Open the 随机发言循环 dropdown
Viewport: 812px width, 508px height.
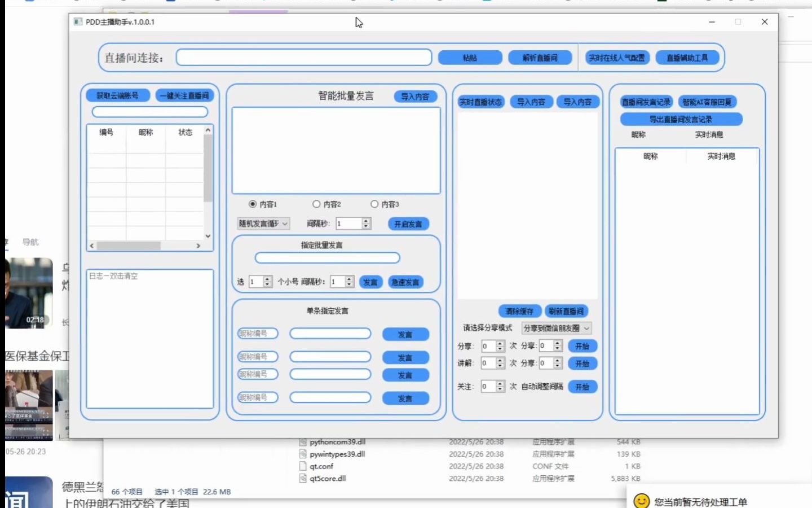click(263, 224)
